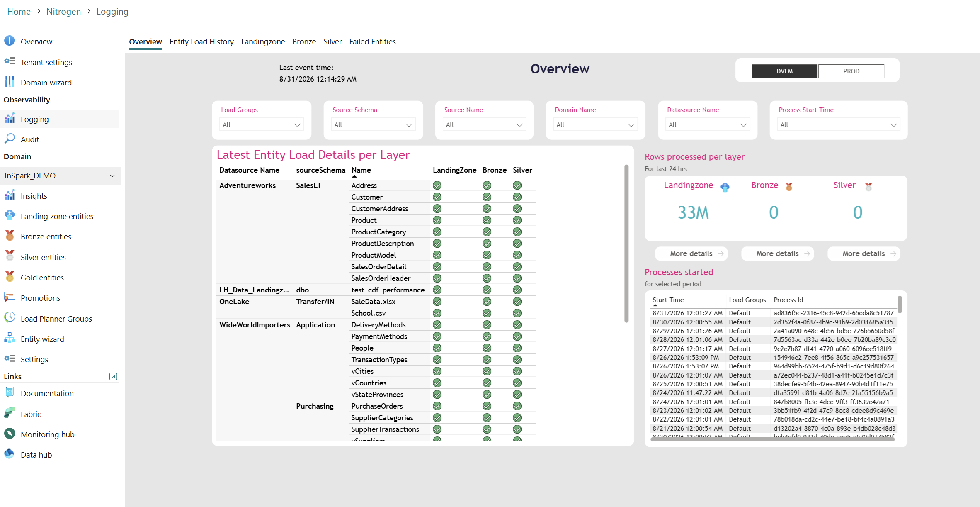This screenshot has width=980, height=507.
Task: Click Silver medal icon in rows card
Action: tap(868, 187)
